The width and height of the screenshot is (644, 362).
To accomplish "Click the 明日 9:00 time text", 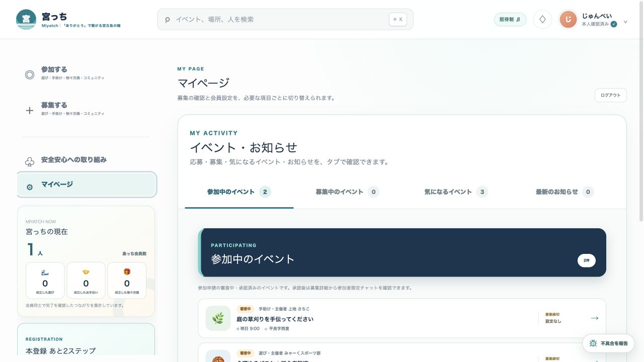I will click(250, 329).
